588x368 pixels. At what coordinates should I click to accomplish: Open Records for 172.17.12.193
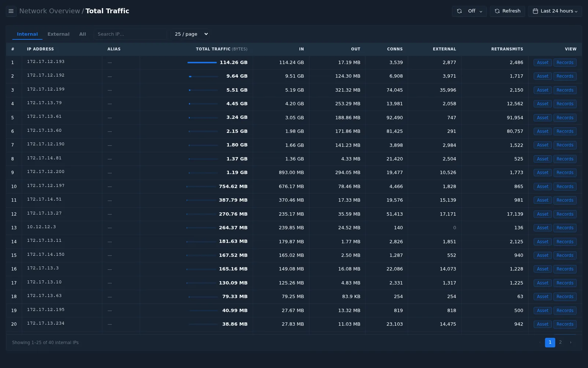tap(565, 63)
